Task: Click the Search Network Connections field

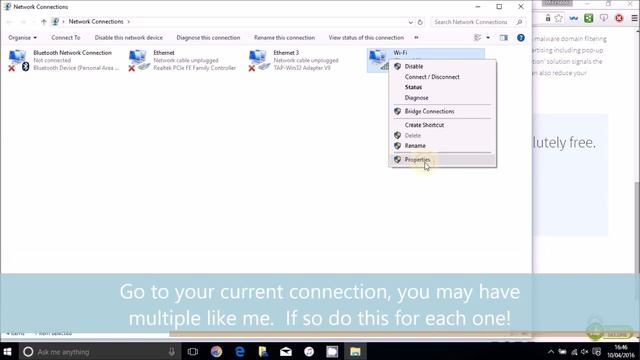Action: [x=471, y=22]
